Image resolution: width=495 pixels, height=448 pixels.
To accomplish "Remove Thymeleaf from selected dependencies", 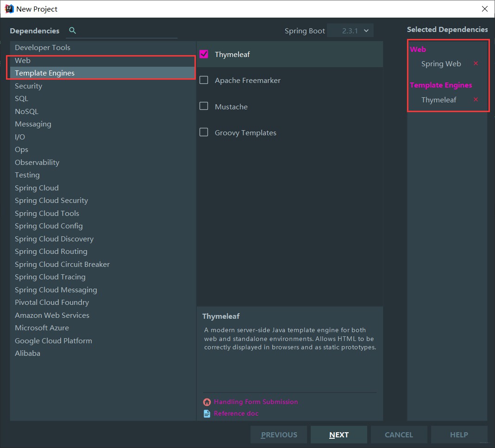I will click(x=476, y=100).
